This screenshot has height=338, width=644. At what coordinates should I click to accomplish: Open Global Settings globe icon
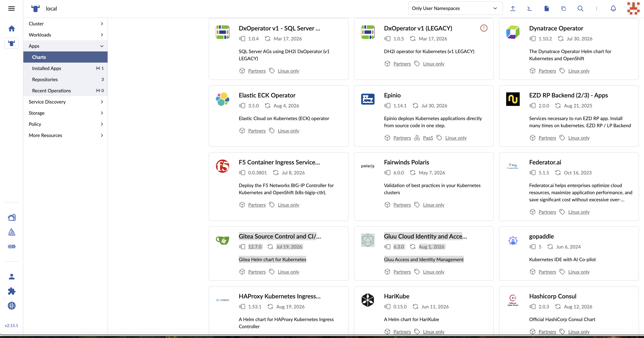coord(12,306)
